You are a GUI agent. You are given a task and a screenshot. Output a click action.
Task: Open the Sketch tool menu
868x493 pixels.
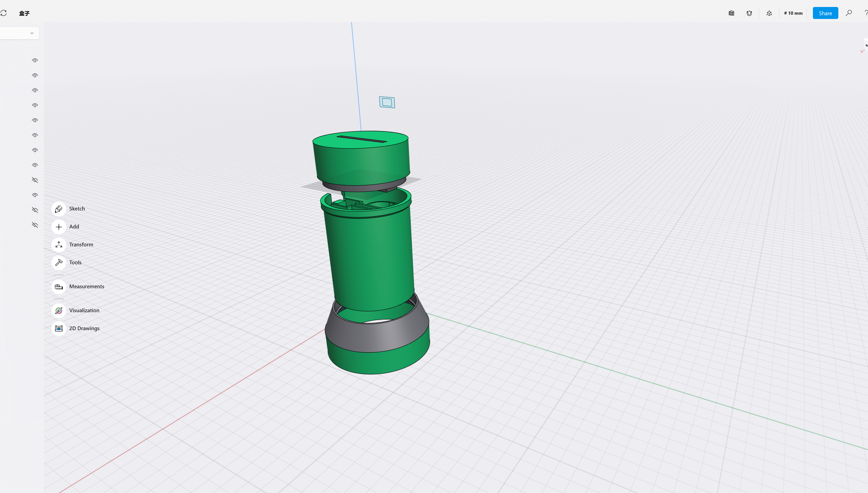tap(59, 208)
